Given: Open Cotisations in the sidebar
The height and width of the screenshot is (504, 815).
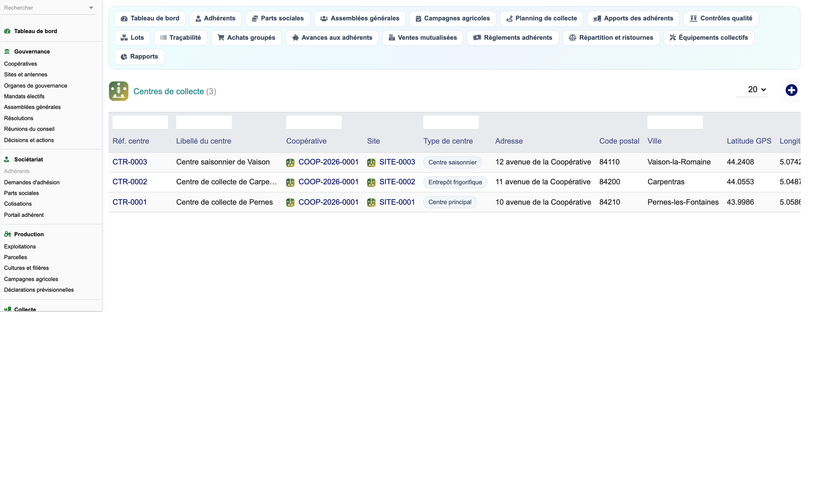Looking at the screenshot, I should (18, 204).
